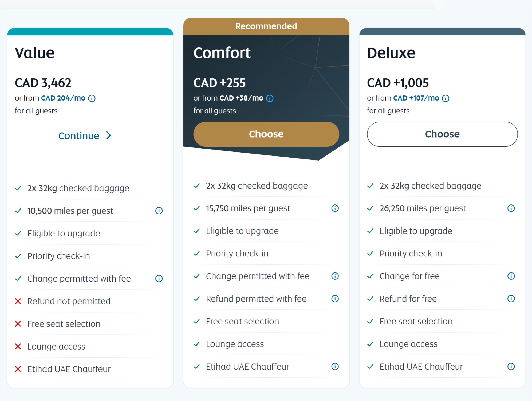The width and height of the screenshot is (532, 401).
Task: Click info icon beside Comfort CAD +38/mo
Action: click(x=270, y=98)
